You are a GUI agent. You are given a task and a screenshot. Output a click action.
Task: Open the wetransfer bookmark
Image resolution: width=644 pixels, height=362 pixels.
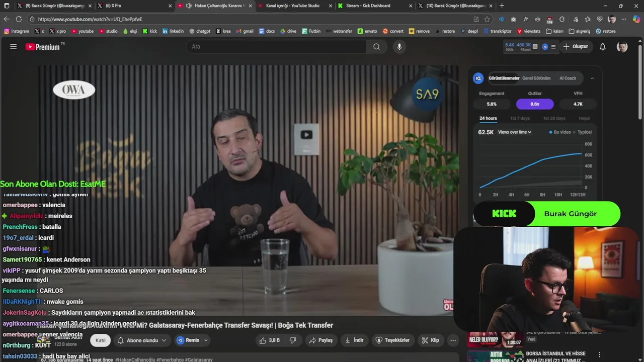tap(339, 31)
